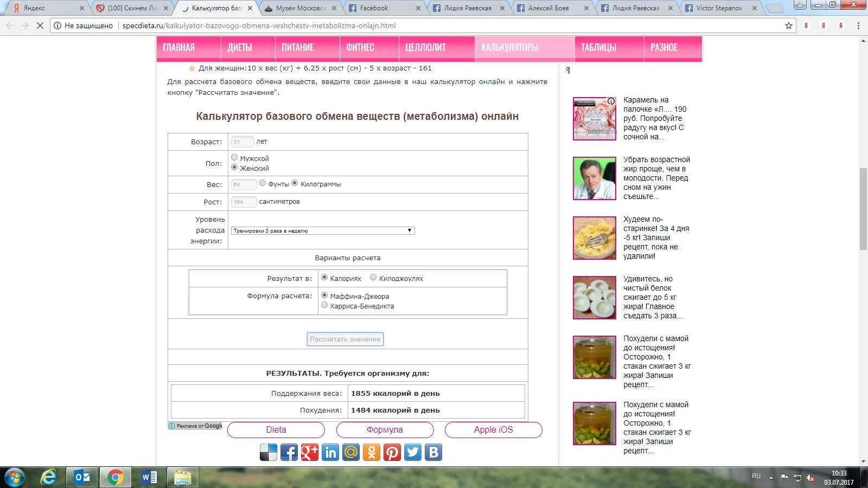Open ДИЕТЫ menu item
Viewport: 868px width, 488px height.
(248, 48)
